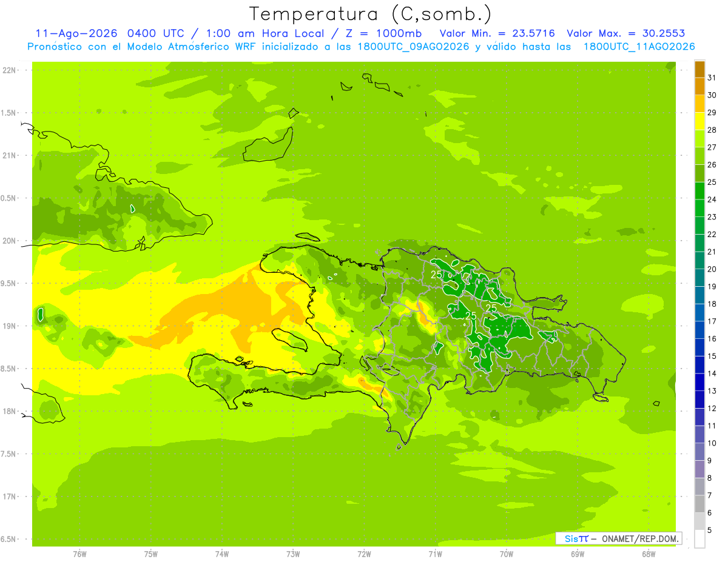Click the "70W" longitude label
Screen dimensions: 728x562
coord(507,554)
